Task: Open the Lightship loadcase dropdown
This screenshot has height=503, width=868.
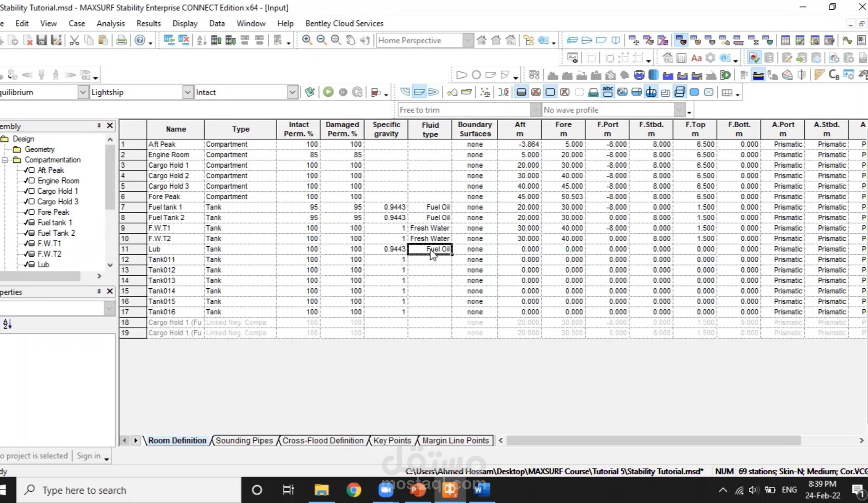Action: (x=187, y=92)
